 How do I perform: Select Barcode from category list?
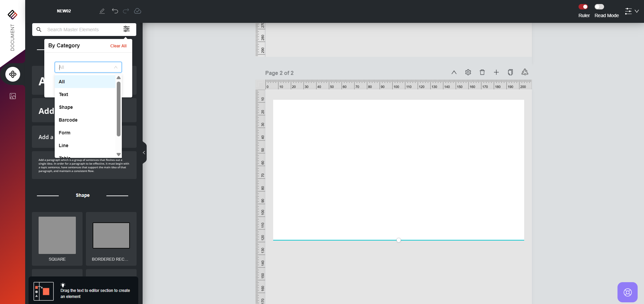68,120
